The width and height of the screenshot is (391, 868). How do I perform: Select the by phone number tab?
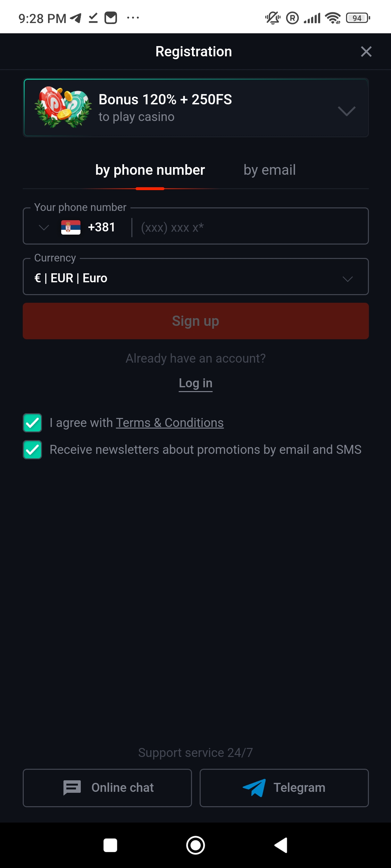(x=150, y=170)
